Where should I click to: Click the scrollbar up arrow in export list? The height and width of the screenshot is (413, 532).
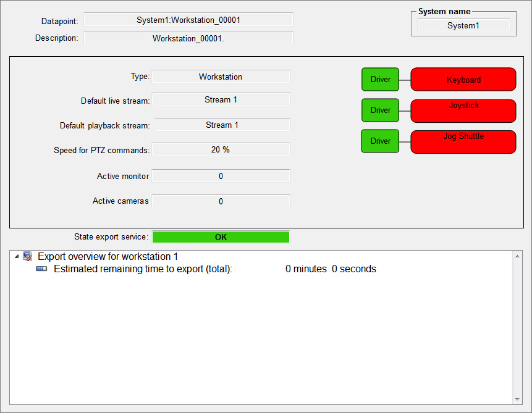517,256
